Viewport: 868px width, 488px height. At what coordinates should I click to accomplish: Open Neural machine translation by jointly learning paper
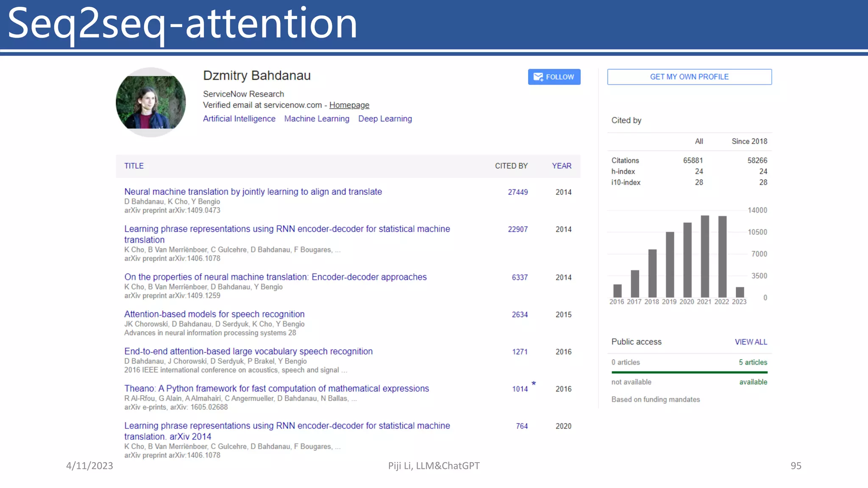(253, 192)
